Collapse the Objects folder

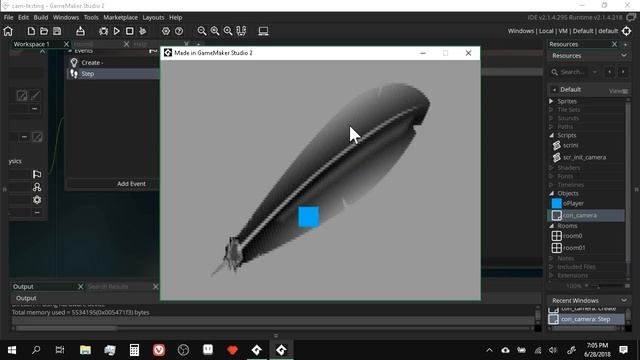(552, 193)
